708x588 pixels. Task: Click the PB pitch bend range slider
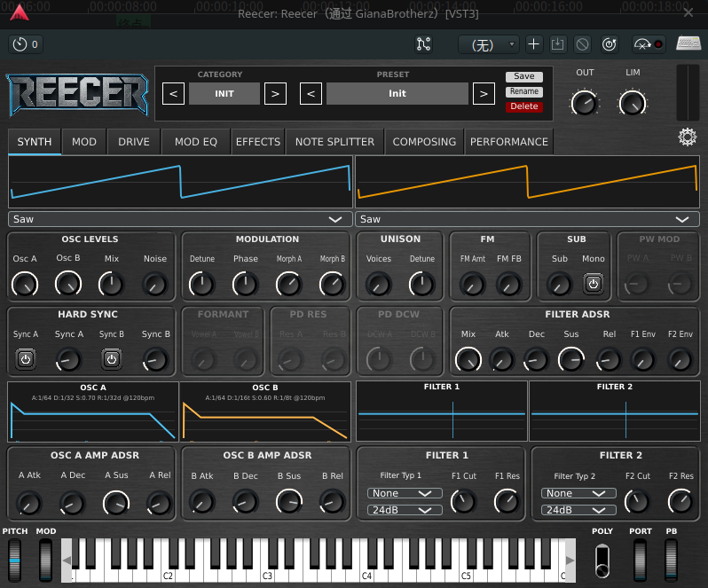[671, 560]
